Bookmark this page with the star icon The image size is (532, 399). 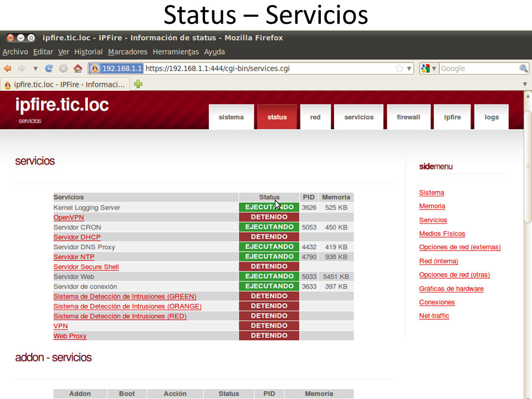click(x=400, y=69)
